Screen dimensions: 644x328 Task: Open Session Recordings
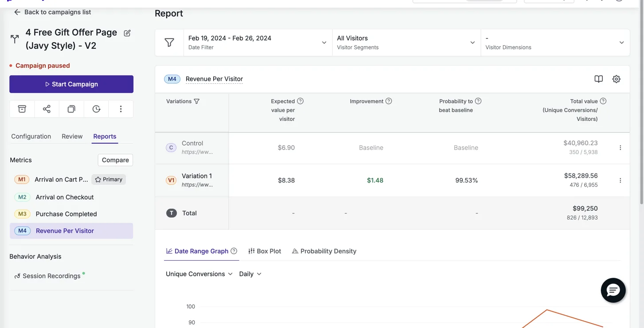click(x=51, y=276)
